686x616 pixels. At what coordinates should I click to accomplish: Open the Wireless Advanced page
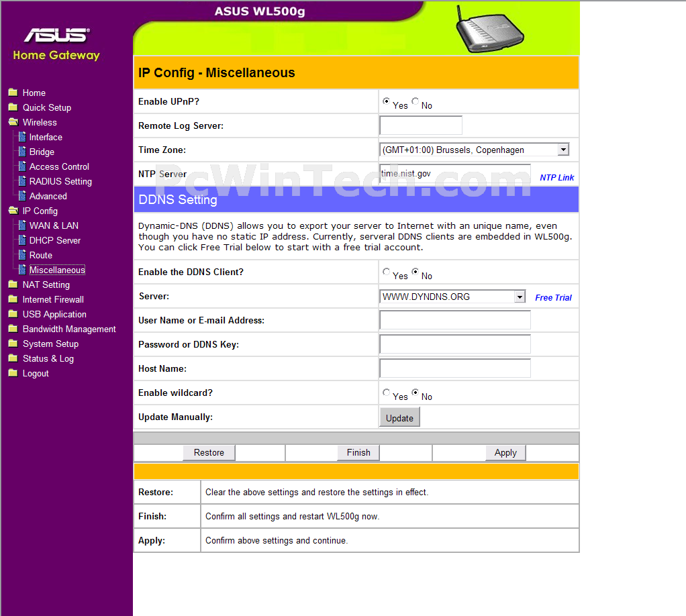click(48, 197)
